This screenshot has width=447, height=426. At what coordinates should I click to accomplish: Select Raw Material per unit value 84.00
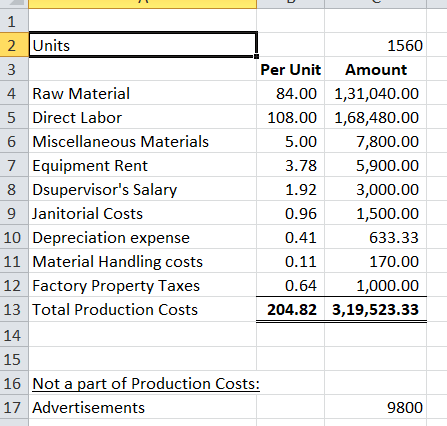point(290,93)
